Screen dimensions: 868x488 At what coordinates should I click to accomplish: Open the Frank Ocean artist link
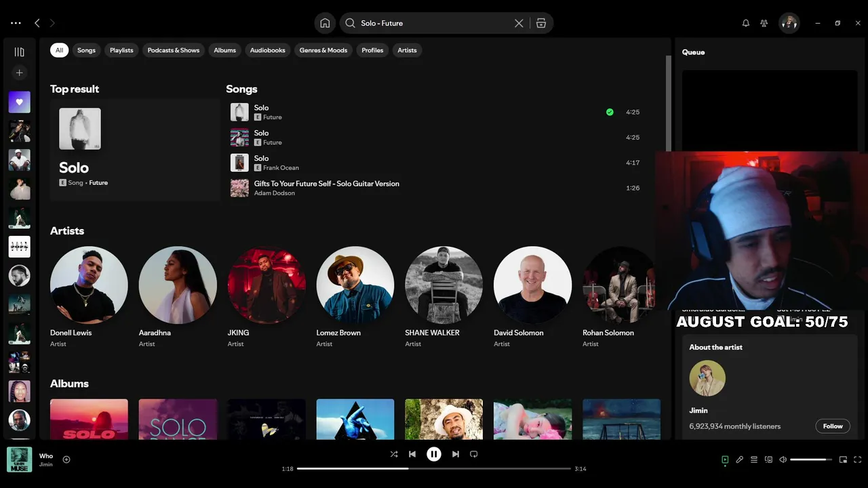point(281,168)
